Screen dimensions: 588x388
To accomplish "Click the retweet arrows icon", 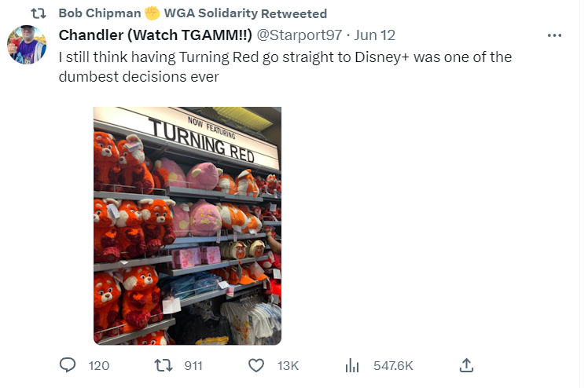I will pyautogui.click(x=162, y=365).
